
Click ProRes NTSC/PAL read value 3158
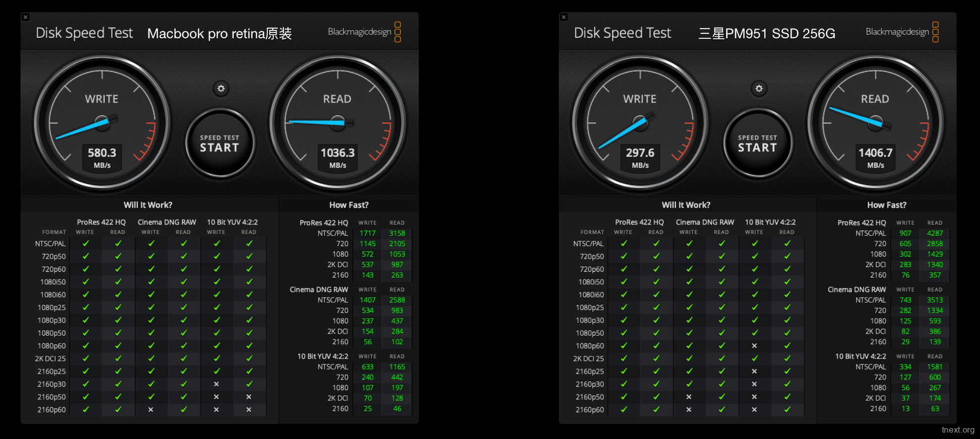(x=397, y=233)
